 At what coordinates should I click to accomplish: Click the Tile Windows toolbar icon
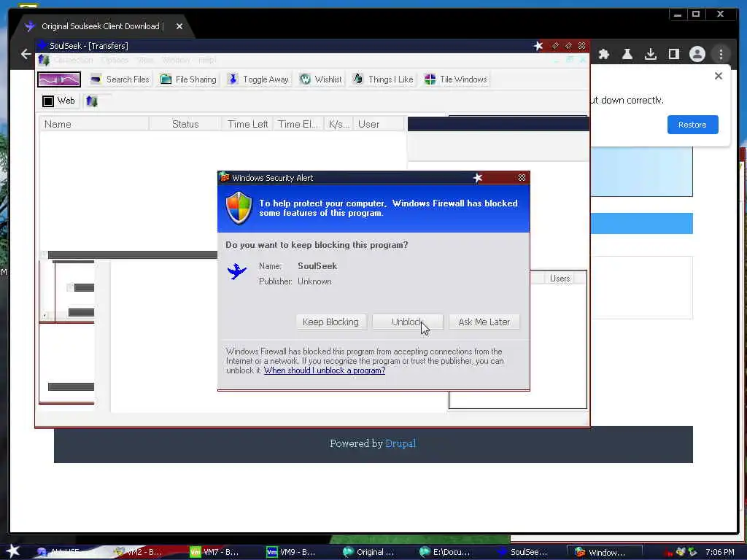click(430, 79)
